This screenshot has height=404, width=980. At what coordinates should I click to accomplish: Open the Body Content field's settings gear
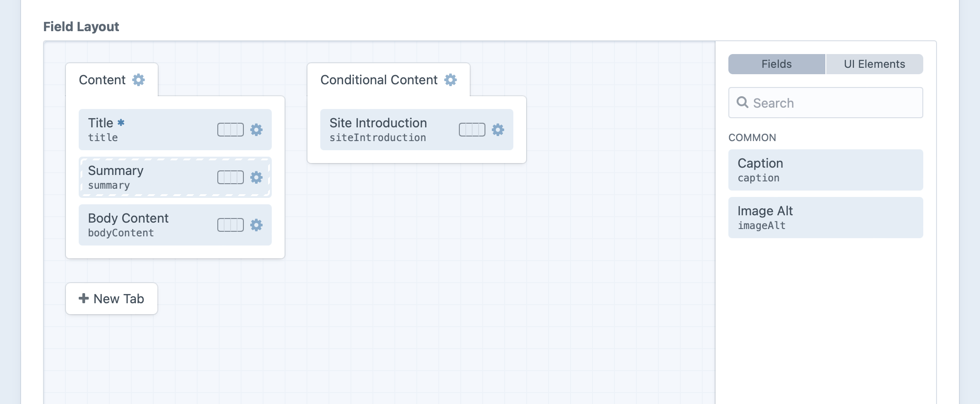click(x=256, y=225)
